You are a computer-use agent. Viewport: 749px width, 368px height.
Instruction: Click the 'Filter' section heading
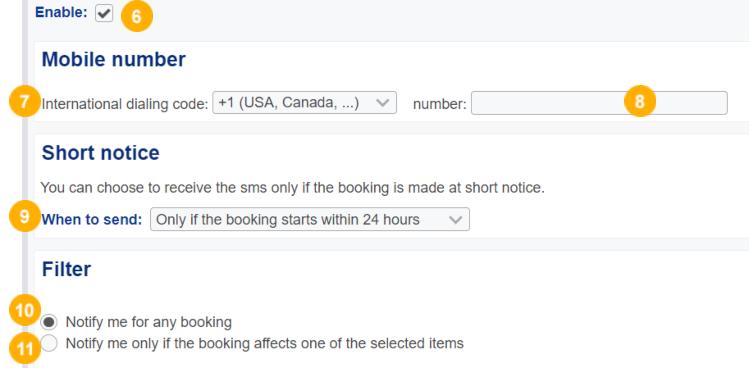66,270
